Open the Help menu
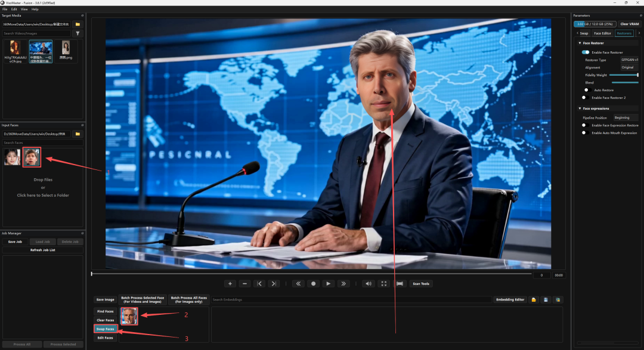The image size is (644, 350). tap(35, 9)
